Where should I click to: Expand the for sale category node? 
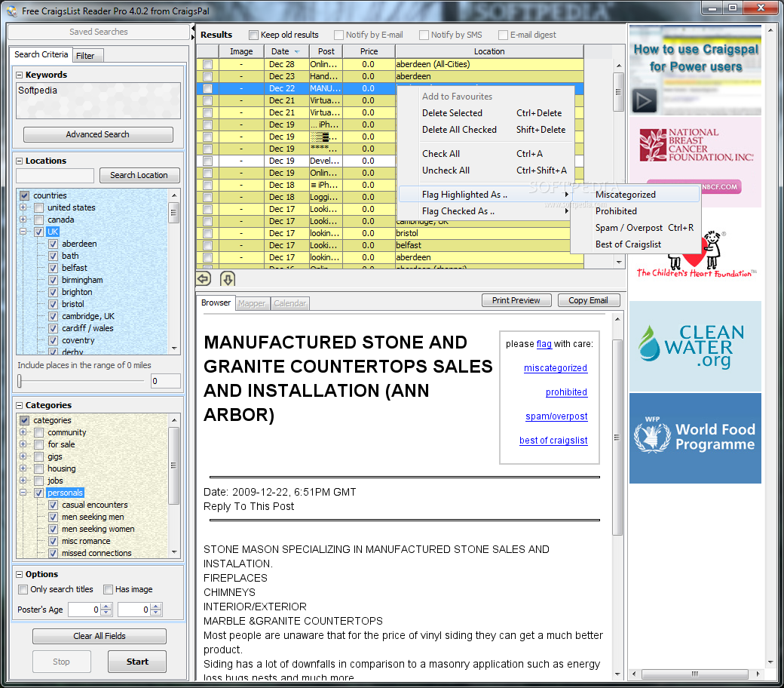coord(23,444)
